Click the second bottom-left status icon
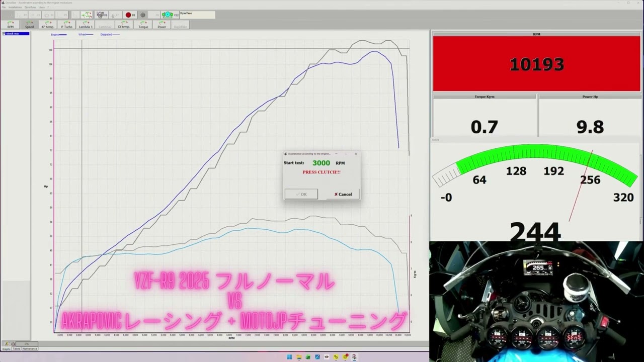Viewport: 644px width, 362px height. click(13, 344)
